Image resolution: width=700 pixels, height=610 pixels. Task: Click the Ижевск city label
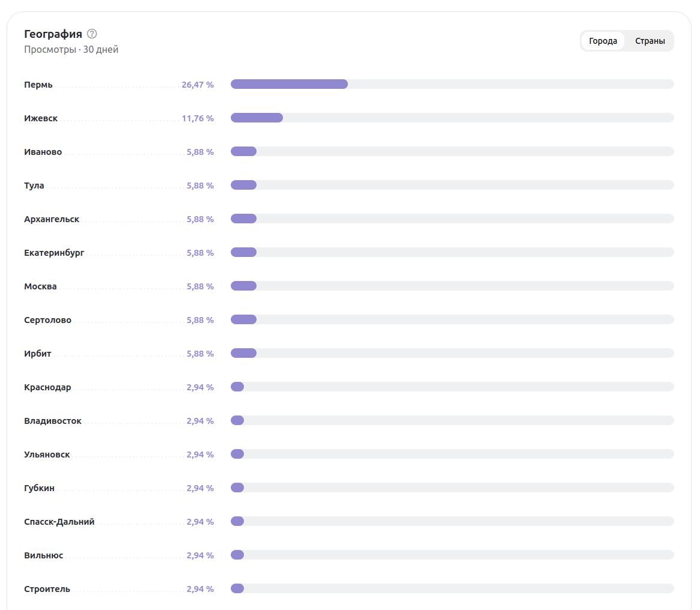tap(41, 118)
